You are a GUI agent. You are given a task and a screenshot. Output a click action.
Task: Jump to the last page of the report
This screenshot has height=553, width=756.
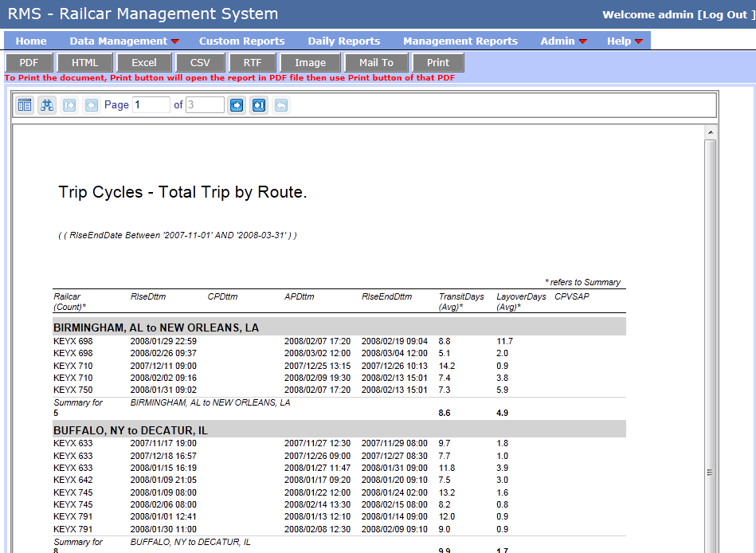point(258,104)
